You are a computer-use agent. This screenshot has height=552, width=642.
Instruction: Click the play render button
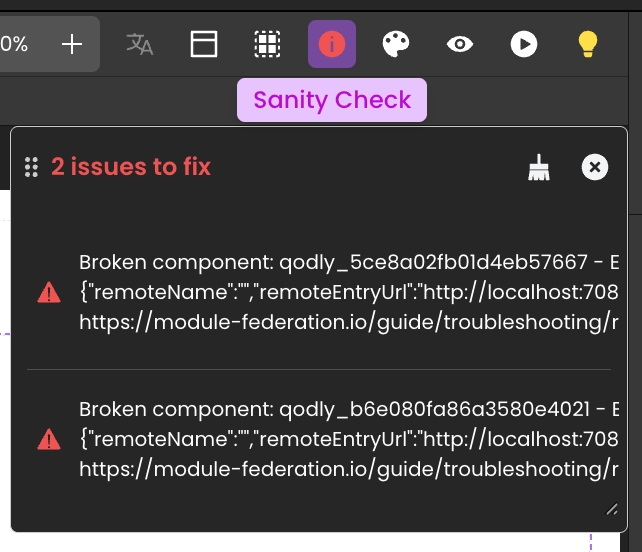click(x=524, y=44)
